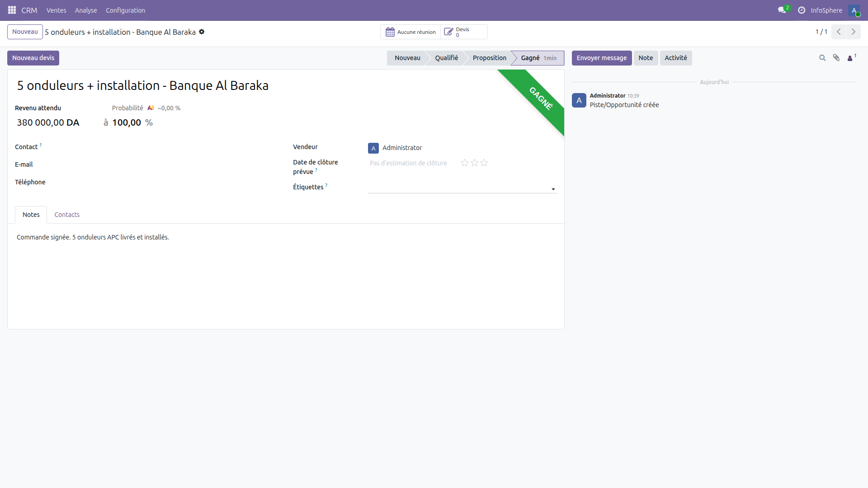Viewport: 868px width, 488px height.
Task: View attachments via the paperclip icon
Action: (x=836, y=58)
